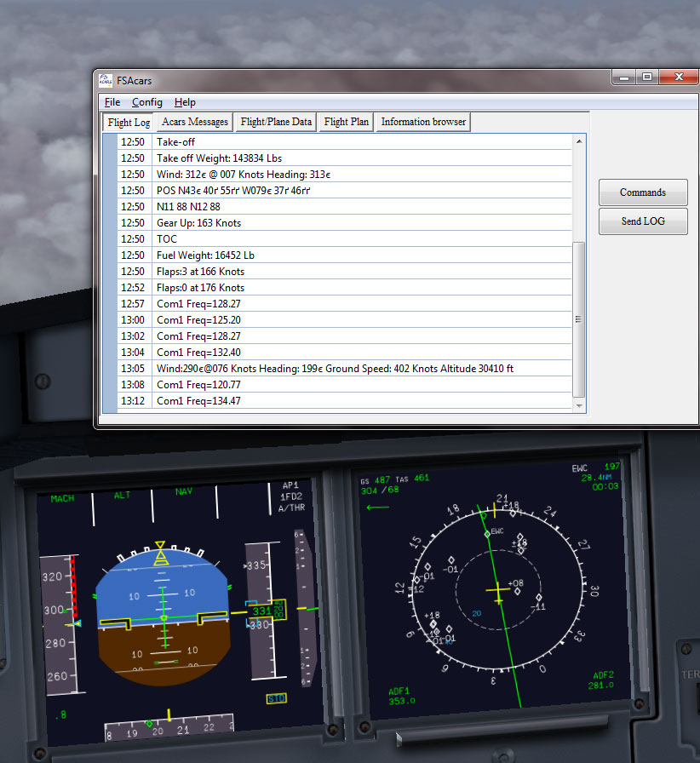Image resolution: width=700 pixels, height=763 pixels.
Task: Select the Take-off log row
Action: click(344, 142)
